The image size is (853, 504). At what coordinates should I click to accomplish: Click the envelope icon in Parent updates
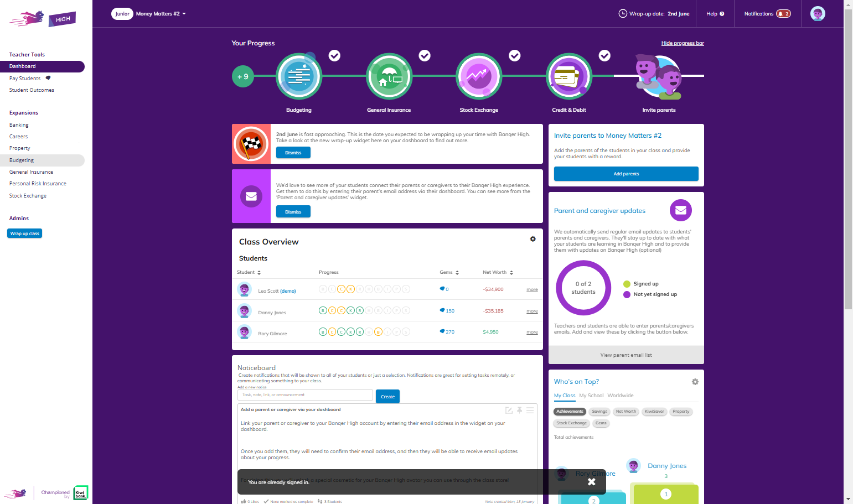click(x=681, y=210)
